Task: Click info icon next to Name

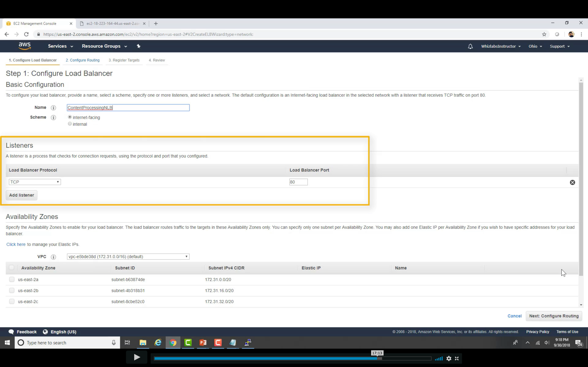Action: pyautogui.click(x=53, y=108)
